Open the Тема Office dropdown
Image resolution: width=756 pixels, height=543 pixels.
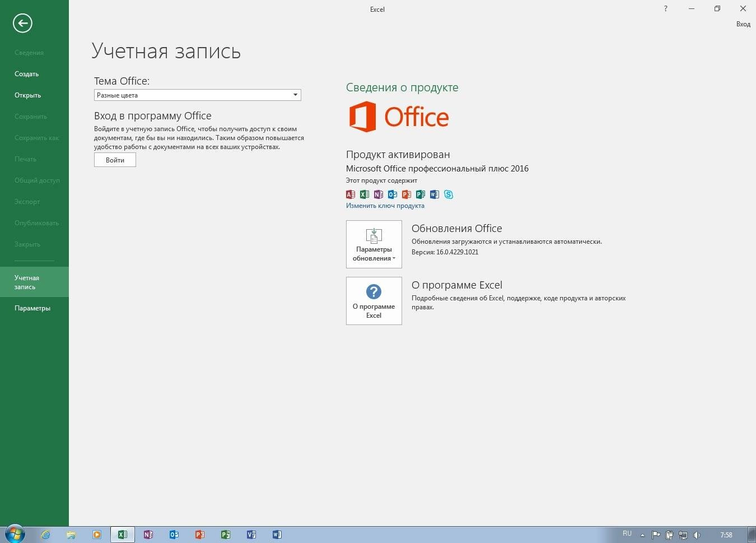(197, 95)
